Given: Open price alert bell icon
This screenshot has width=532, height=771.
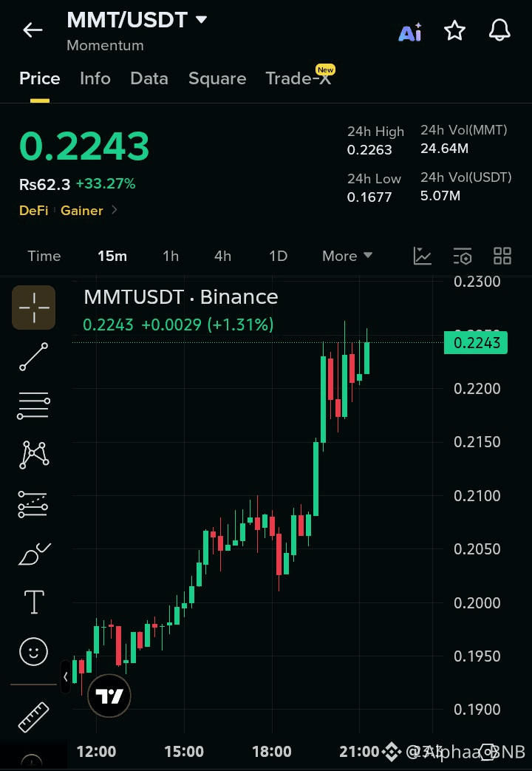Looking at the screenshot, I should 499,30.
